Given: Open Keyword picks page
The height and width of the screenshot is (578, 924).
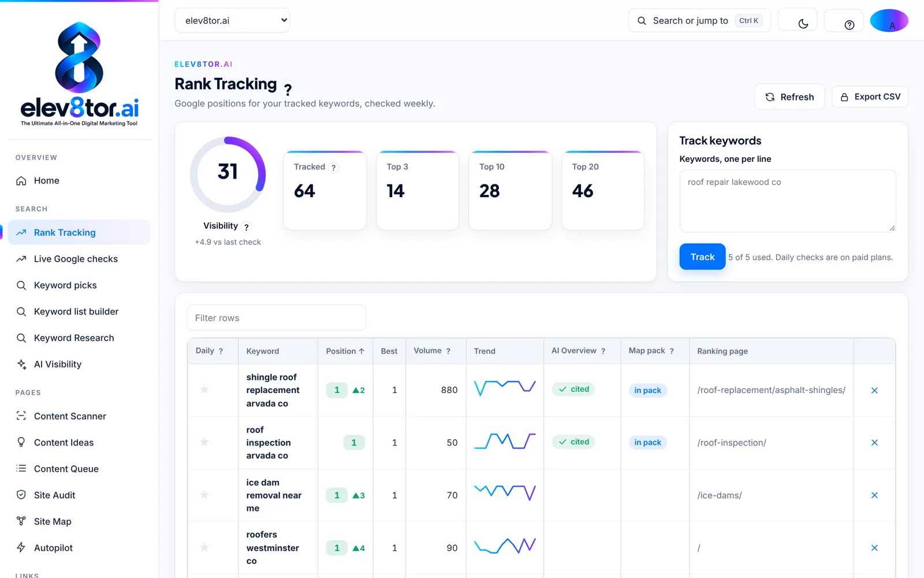Looking at the screenshot, I should click(79, 285).
